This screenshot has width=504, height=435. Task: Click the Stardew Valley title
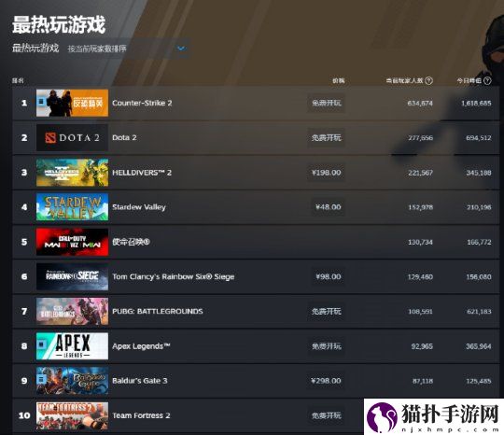[139, 207]
